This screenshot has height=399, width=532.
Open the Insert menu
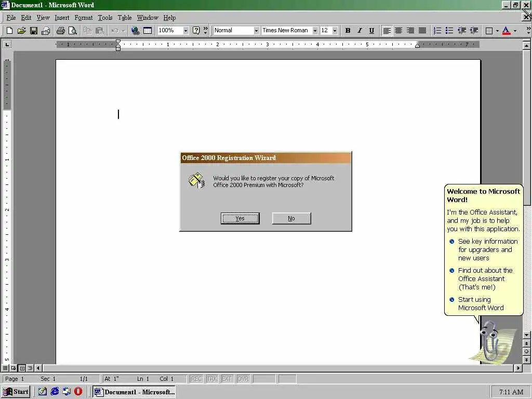pyautogui.click(x=62, y=18)
